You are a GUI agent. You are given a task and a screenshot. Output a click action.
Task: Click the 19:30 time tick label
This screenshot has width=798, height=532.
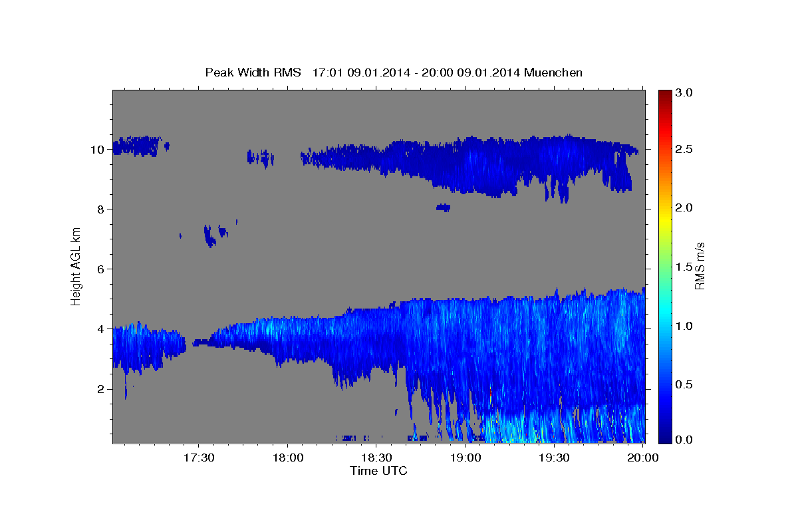coord(553,458)
